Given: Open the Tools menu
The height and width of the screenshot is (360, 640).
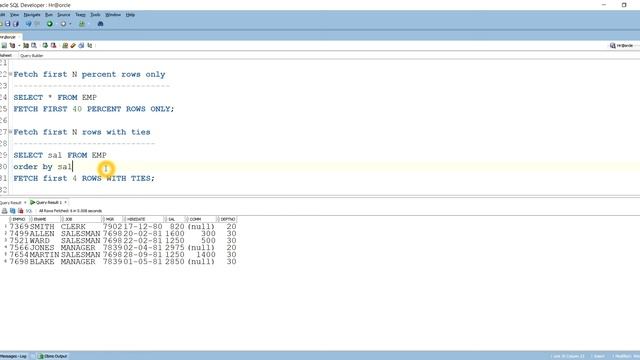Looking at the screenshot, I should [95, 15].
